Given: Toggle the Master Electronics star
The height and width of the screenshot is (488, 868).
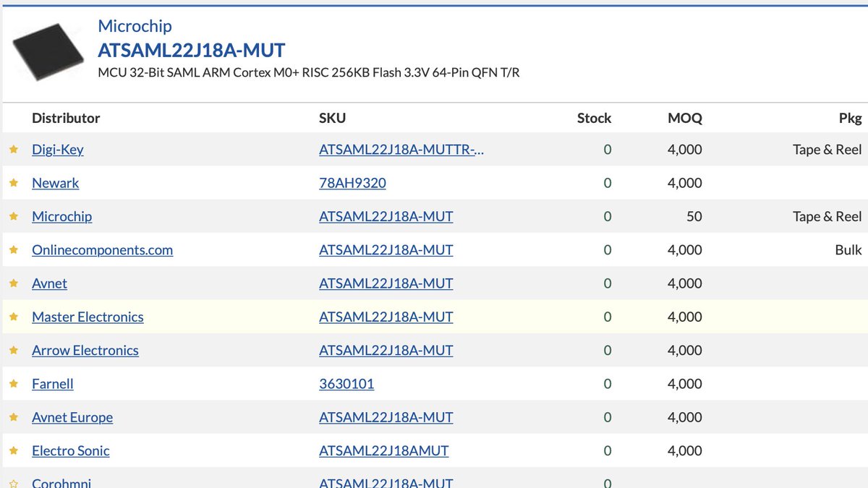Looking at the screenshot, I should point(13,317).
